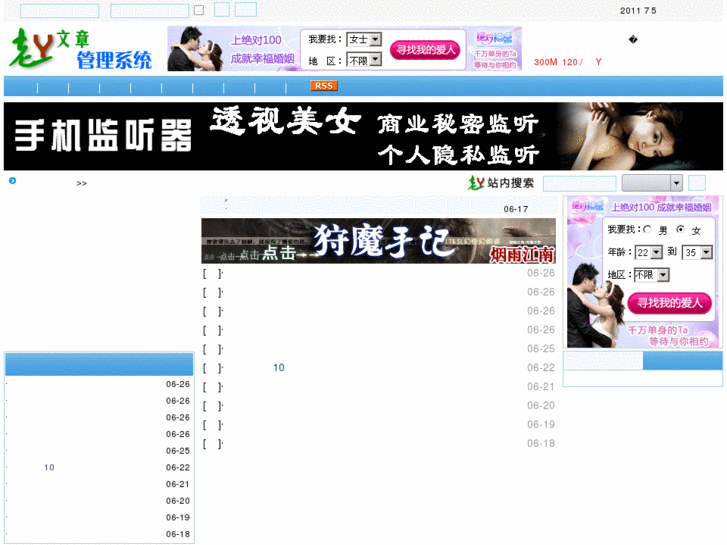The height and width of the screenshot is (545, 727).
Task: Click the 06-20 date in the left sidebar list
Action: (x=178, y=501)
